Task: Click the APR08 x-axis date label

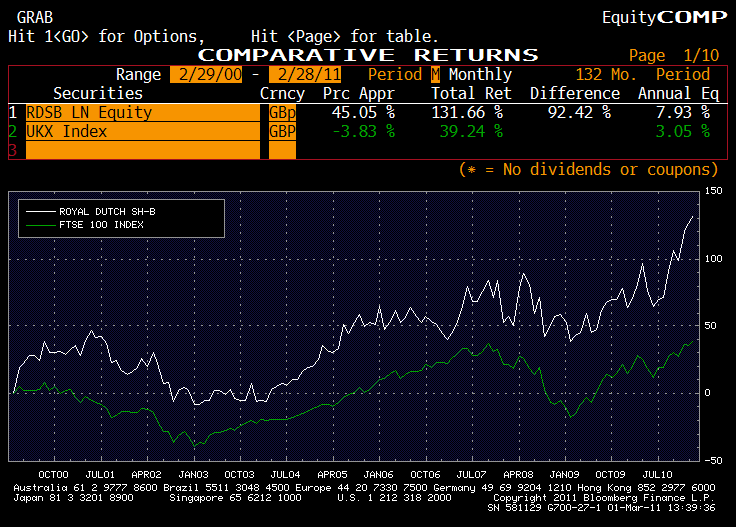Action: pyautogui.click(x=518, y=474)
